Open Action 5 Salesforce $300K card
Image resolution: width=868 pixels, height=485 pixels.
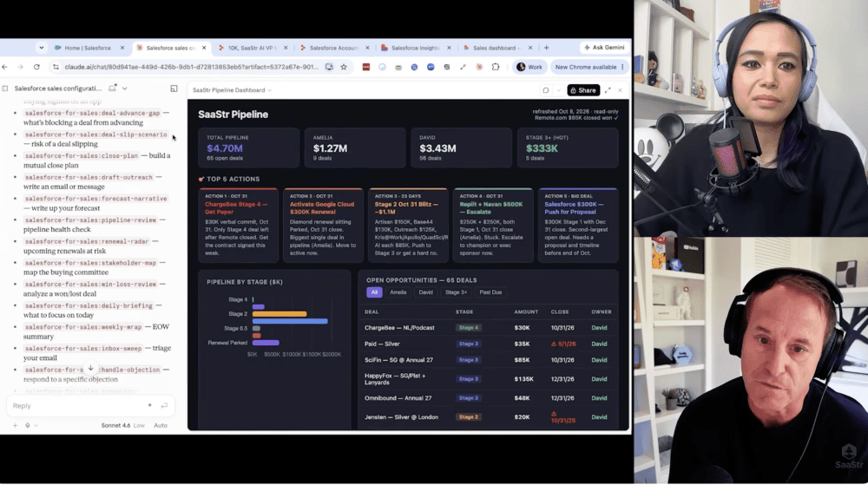[x=578, y=225]
